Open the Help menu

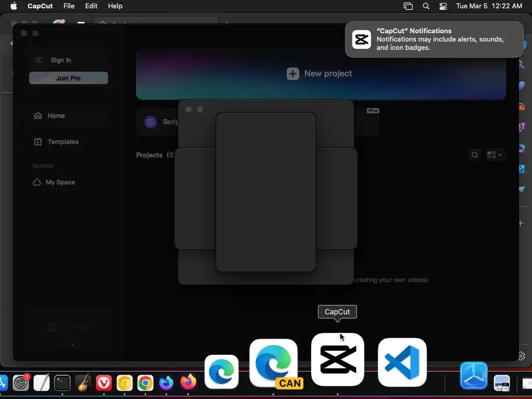pyautogui.click(x=115, y=6)
